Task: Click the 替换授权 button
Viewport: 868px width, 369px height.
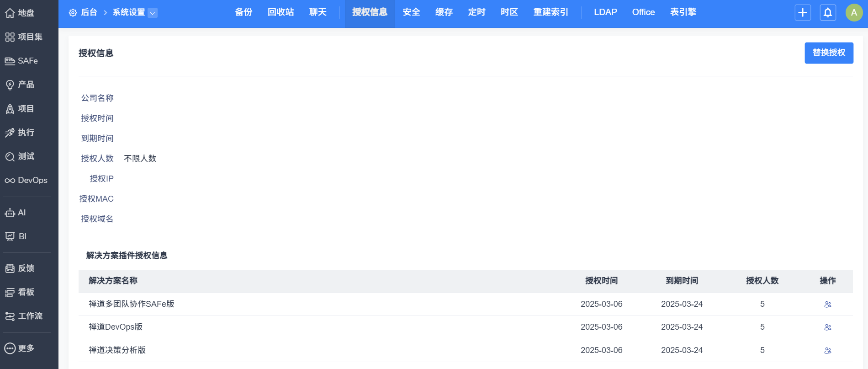Action: pos(828,53)
